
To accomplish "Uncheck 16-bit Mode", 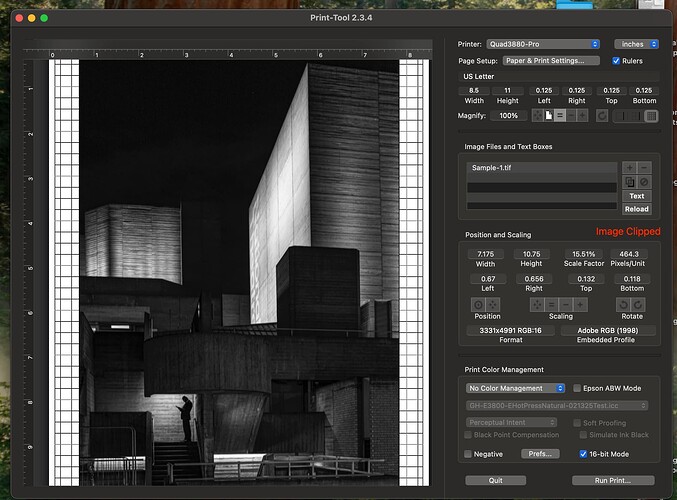I will pos(584,454).
